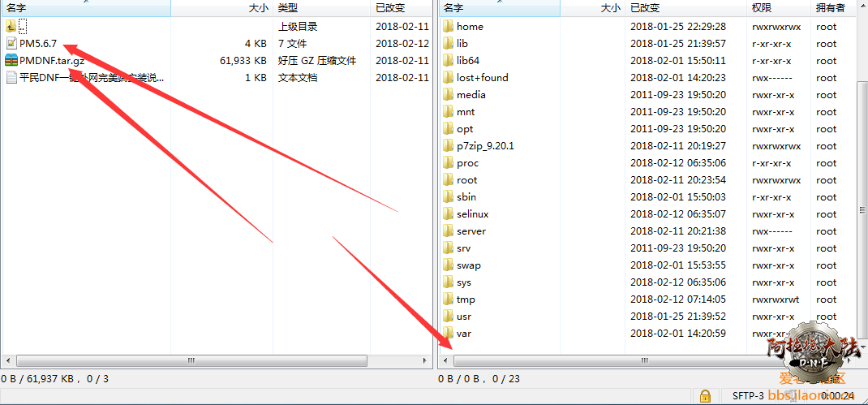
Task: Select the p7zip_9.20.1 folder icon
Action: [x=449, y=146]
